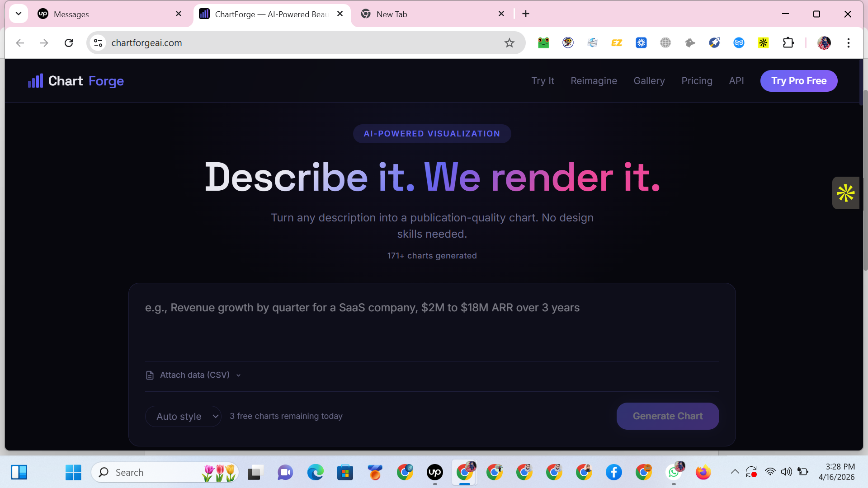The image size is (868, 488).
Task: Open the API nav link
Action: (736, 81)
